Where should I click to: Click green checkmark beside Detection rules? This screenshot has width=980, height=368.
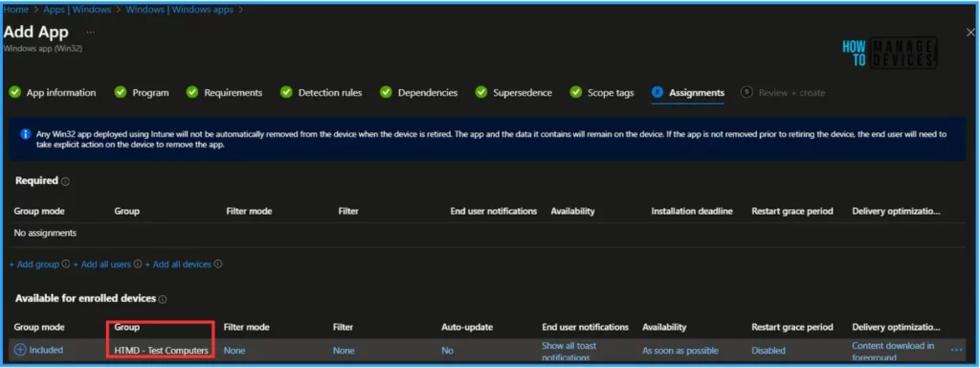tap(286, 93)
